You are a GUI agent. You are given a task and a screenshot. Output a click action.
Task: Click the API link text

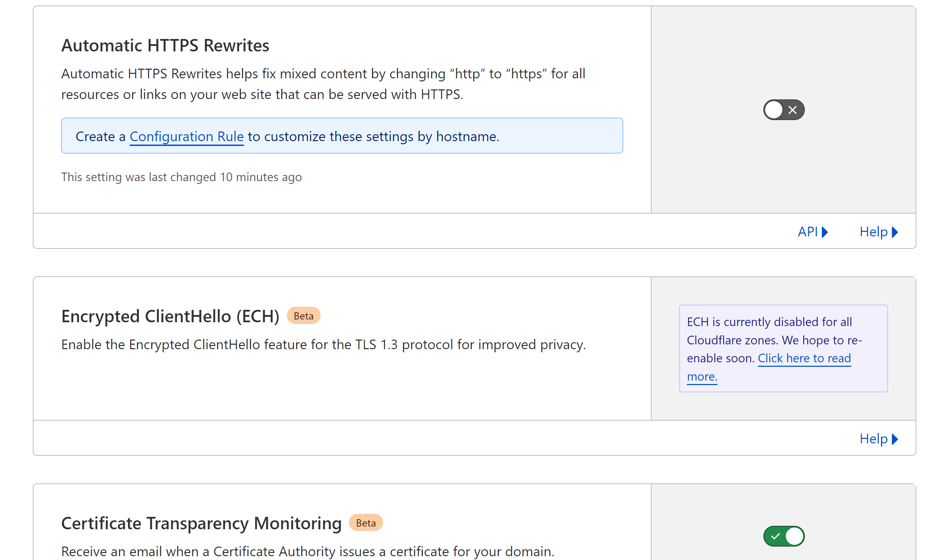[x=807, y=232]
